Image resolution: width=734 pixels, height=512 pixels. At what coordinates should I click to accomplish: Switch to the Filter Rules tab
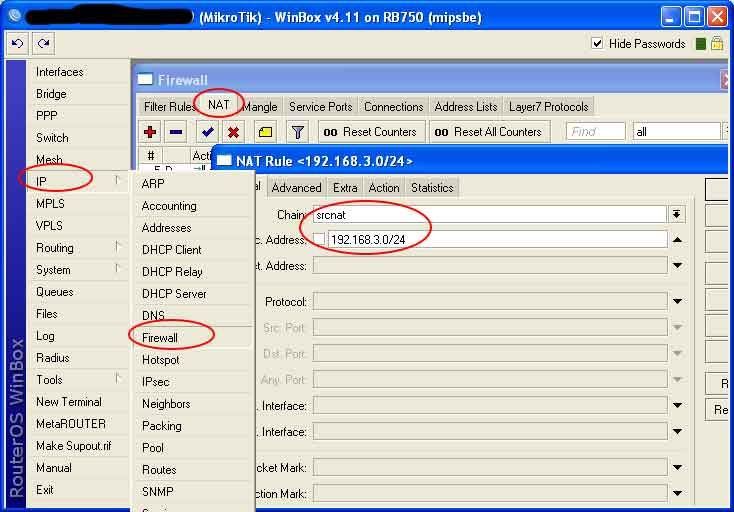pyautogui.click(x=169, y=107)
